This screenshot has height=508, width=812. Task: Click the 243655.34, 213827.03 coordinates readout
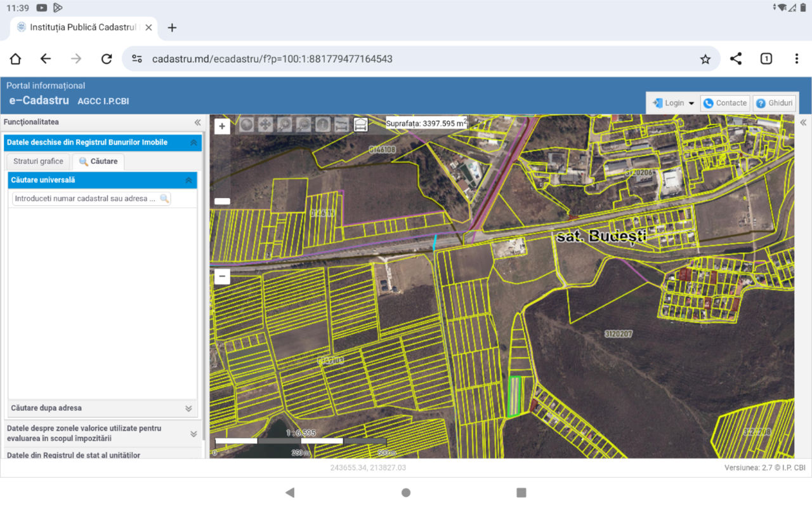click(368, 467)
